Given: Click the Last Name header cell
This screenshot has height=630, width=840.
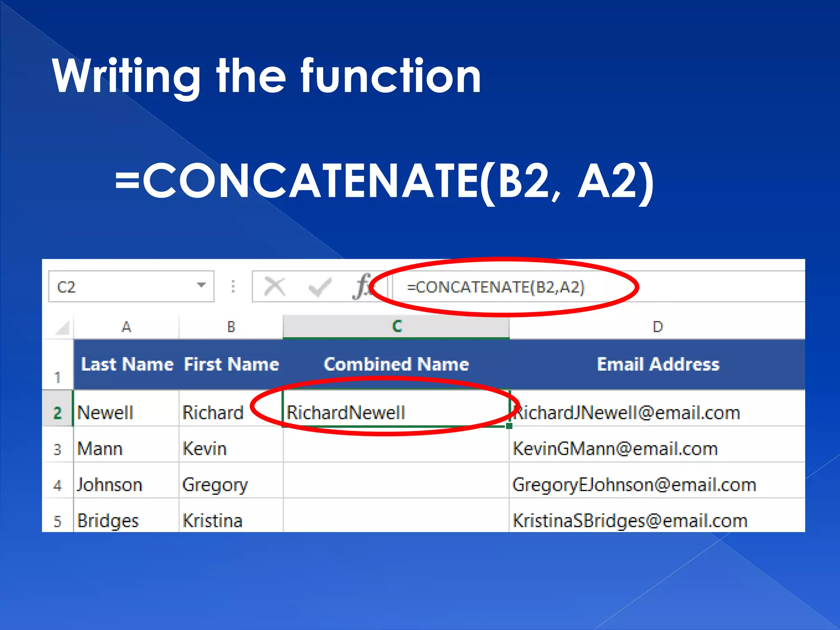Looking at the screenshot, I should pyautogui.click(x=126, y=365).
